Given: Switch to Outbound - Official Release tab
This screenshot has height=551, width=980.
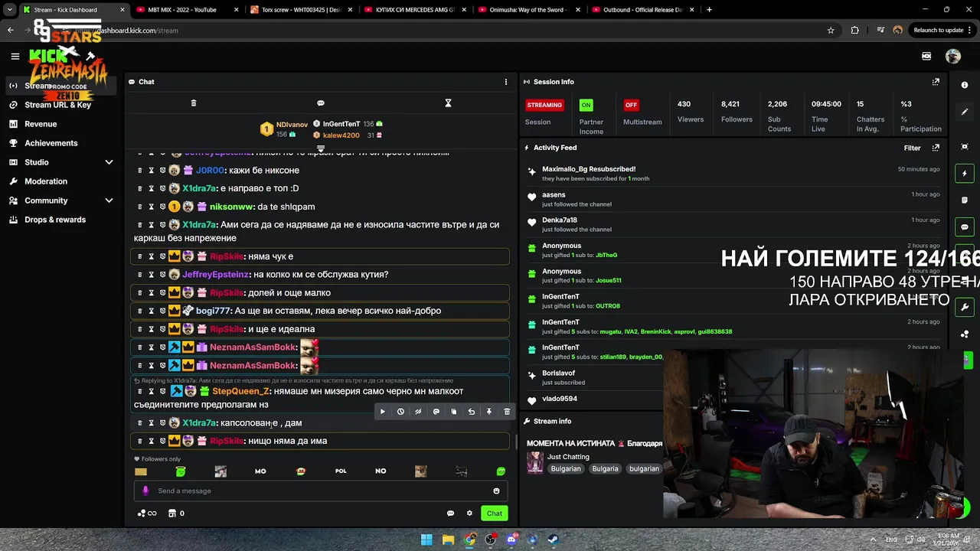Looking at the screenshot, I should [642, 10].
